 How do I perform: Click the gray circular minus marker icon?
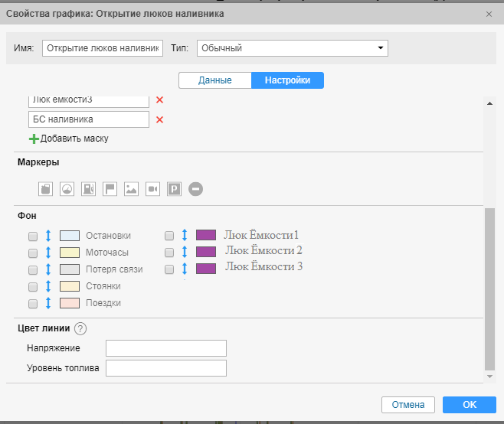click(x=196, y=189)
